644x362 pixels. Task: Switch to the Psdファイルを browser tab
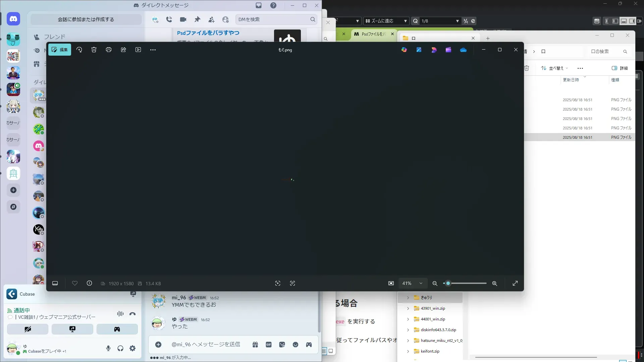(373, 34)
